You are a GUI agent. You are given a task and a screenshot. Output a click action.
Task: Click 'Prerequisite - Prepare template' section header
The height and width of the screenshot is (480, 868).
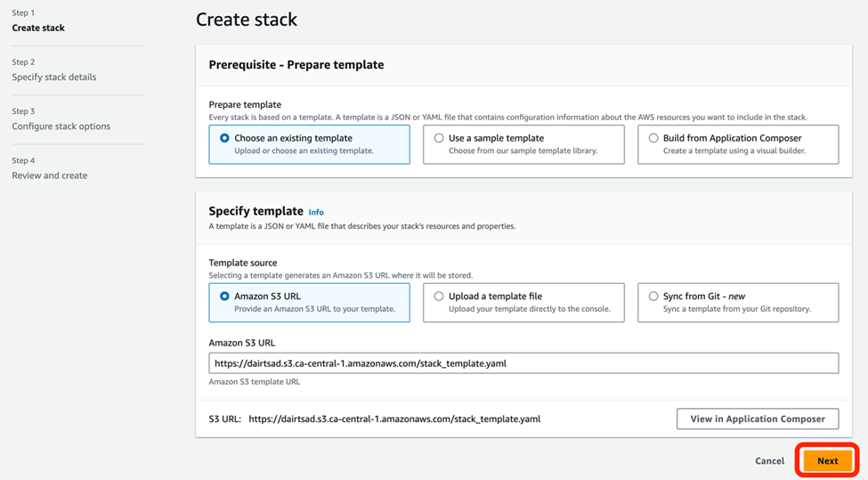click(x=296, y=65)
